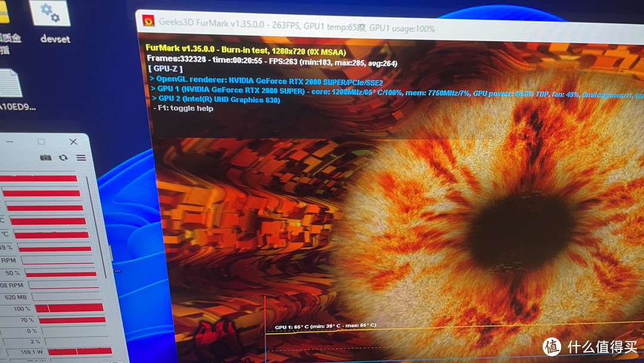
Task: Click the red graph bar beside '159.1 W'
Action: coord(80,351)
